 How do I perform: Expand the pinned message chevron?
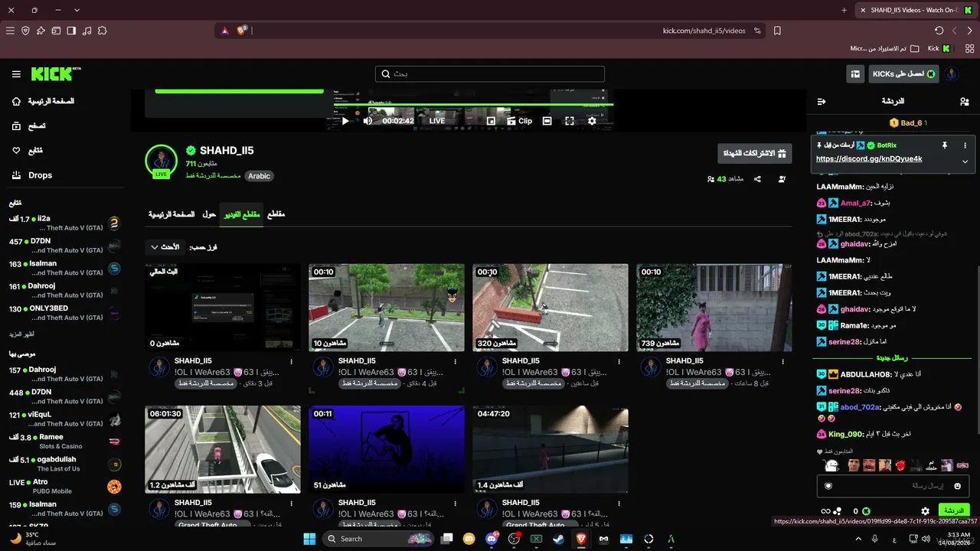pos(965,161)
